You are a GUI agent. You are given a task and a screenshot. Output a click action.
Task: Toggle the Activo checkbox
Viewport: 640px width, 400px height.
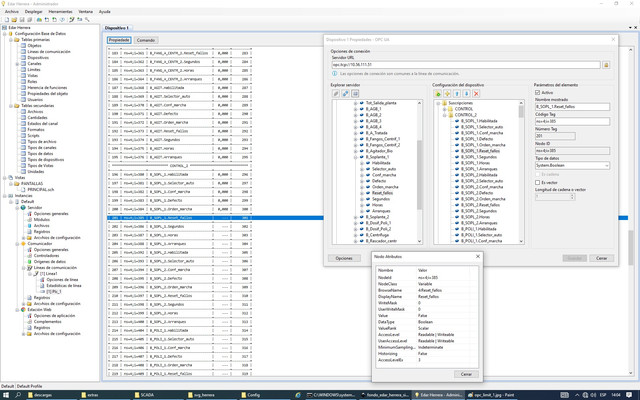(538, 93)
